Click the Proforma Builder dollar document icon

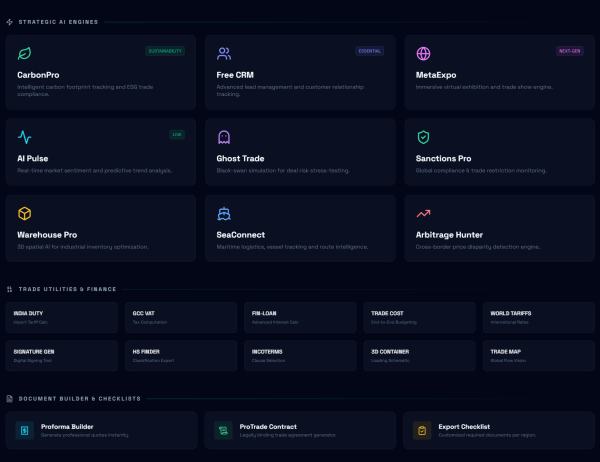24,430
